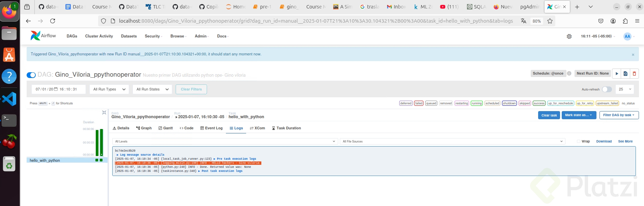Open the cherries app icon in the dock

(9, 142)
